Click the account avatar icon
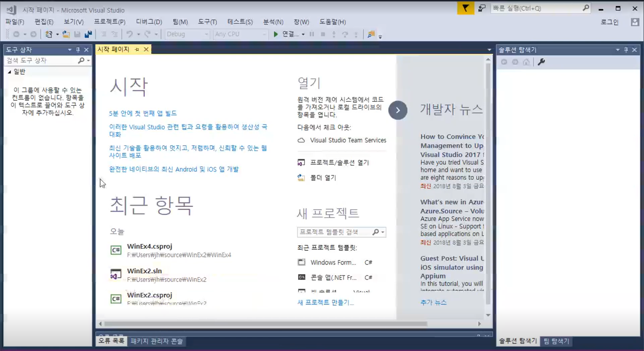The height and width of the screenshot is (351, 644). pos(635,22)
